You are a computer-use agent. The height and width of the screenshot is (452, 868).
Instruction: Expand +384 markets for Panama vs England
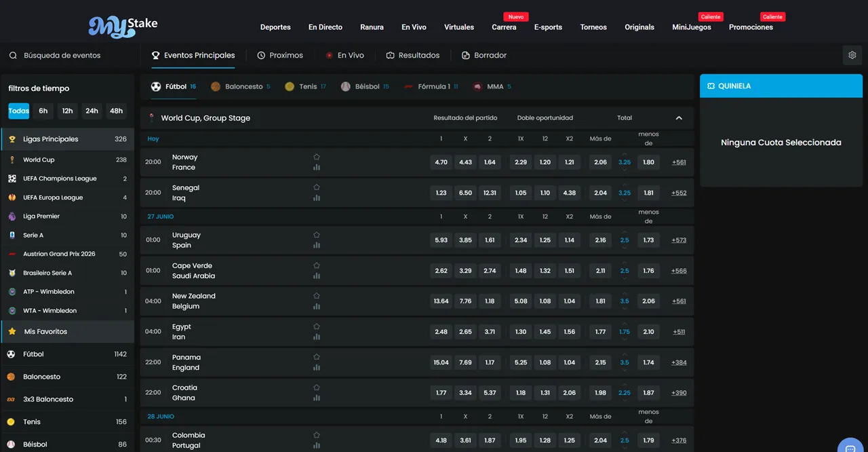(679, 362)
